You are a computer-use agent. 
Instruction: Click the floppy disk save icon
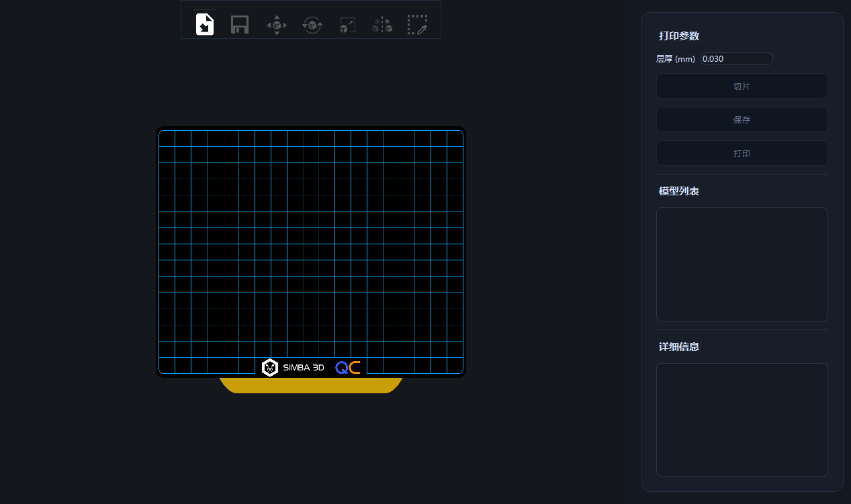coord(240,25)
